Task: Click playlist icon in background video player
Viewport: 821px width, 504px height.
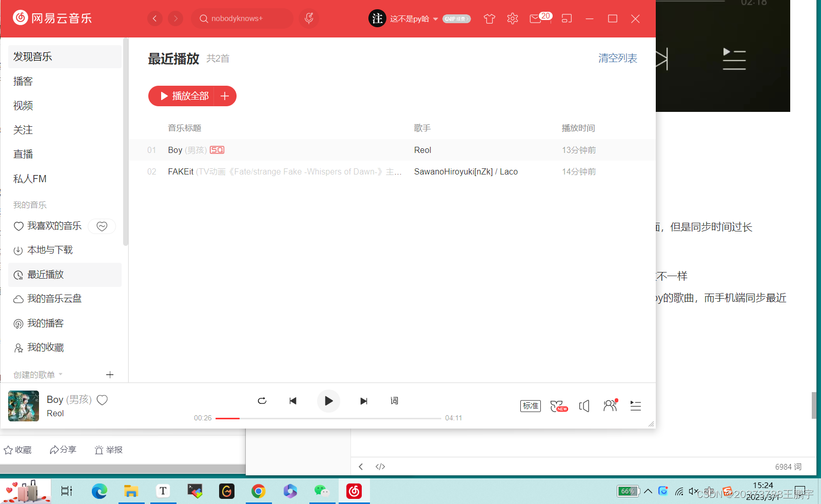Action: click(734, 59)
